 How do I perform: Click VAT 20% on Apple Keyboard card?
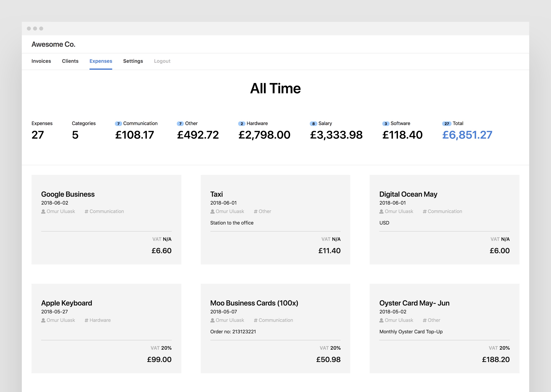click(x=161, y=348)
